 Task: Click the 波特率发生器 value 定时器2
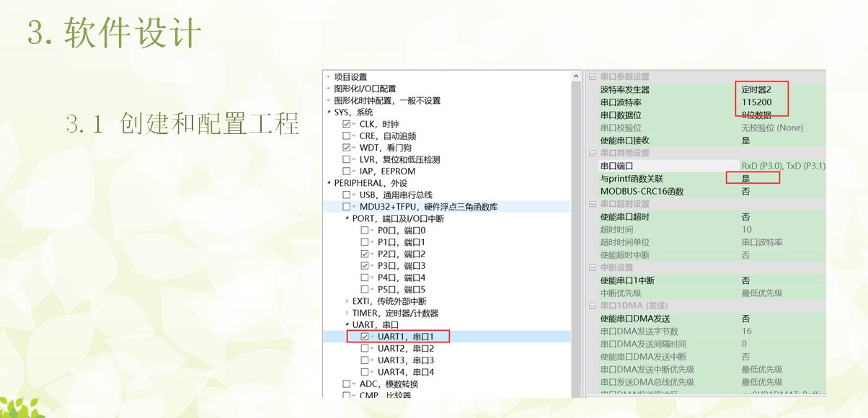click(x=756, y=90)
